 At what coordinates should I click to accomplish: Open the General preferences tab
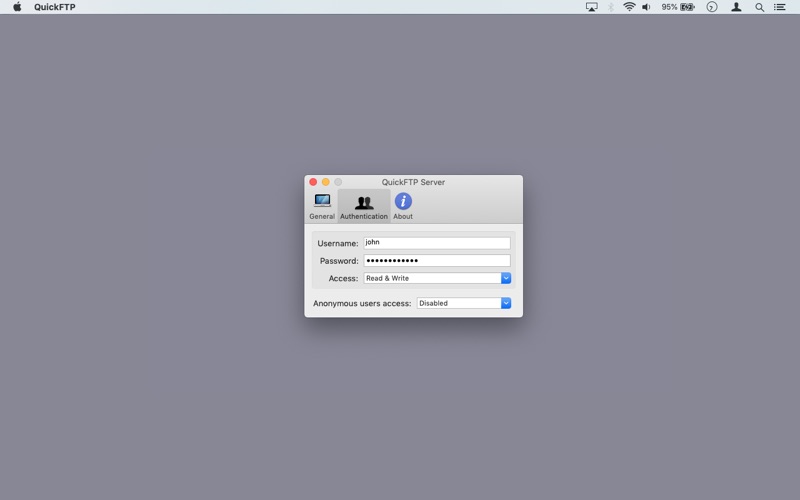point(322,206)
